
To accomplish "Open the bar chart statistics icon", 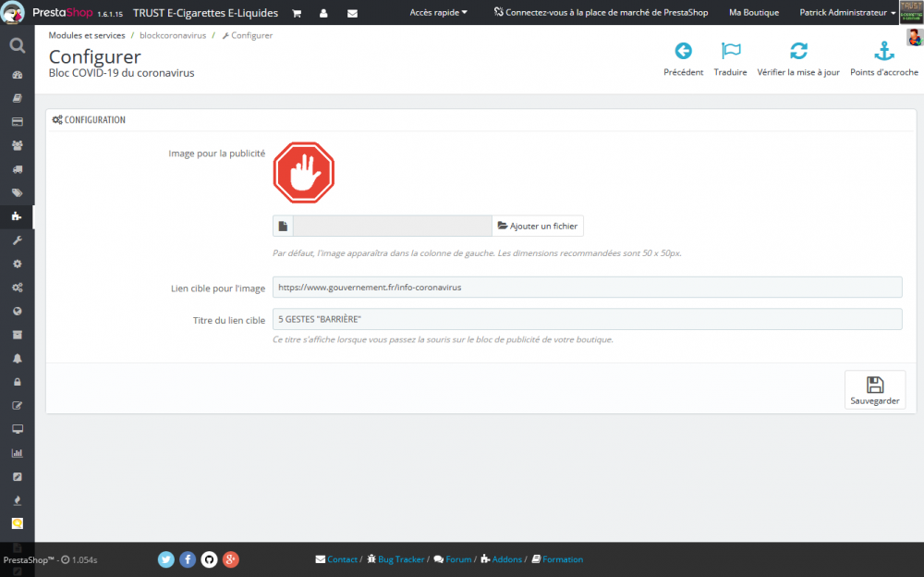I will [17, 453].
